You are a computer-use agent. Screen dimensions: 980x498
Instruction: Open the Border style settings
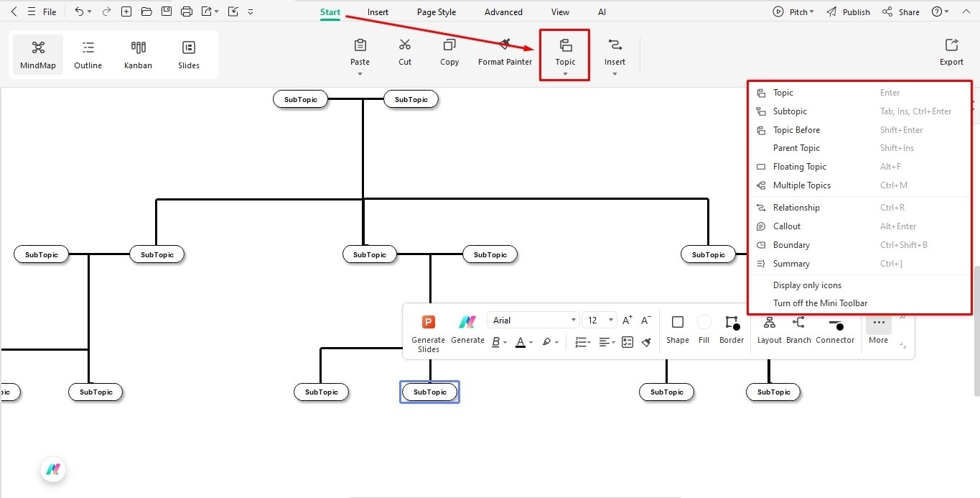point(731,329)
